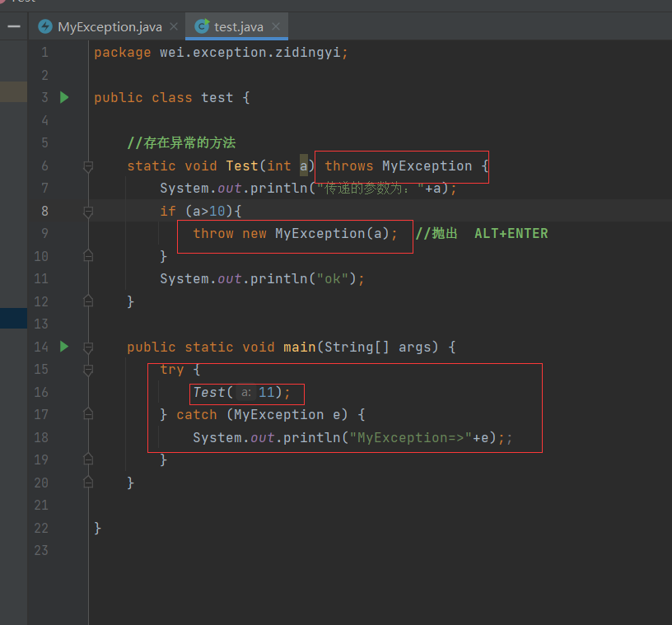Fold the main method end marker on line 20
Image resolution: width=672 pixels, height=625 pixels.
tap(88, 483)
